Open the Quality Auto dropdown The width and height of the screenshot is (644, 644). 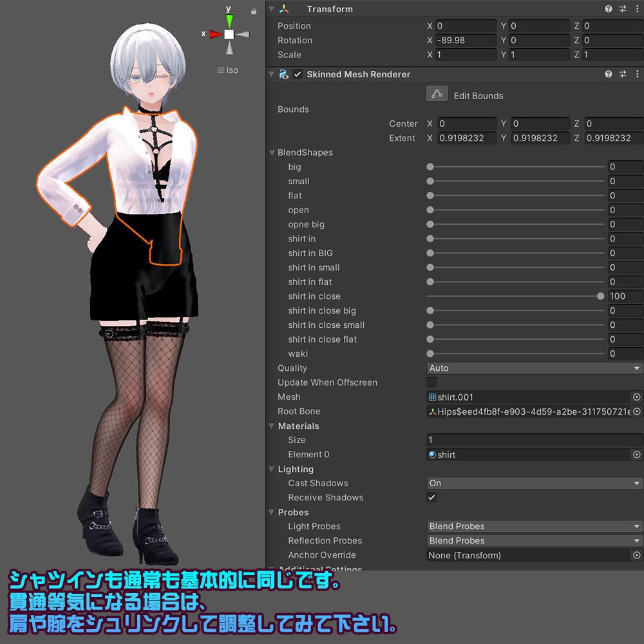click(x=535, y=368)
